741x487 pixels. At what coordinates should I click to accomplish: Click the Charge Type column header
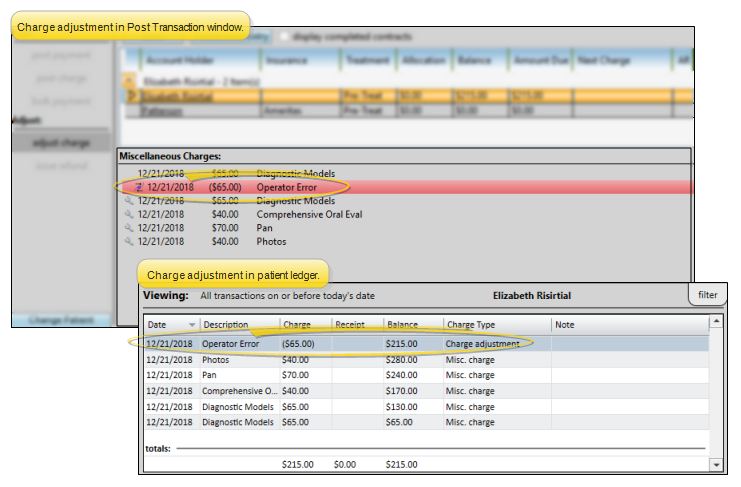point(495,325)
